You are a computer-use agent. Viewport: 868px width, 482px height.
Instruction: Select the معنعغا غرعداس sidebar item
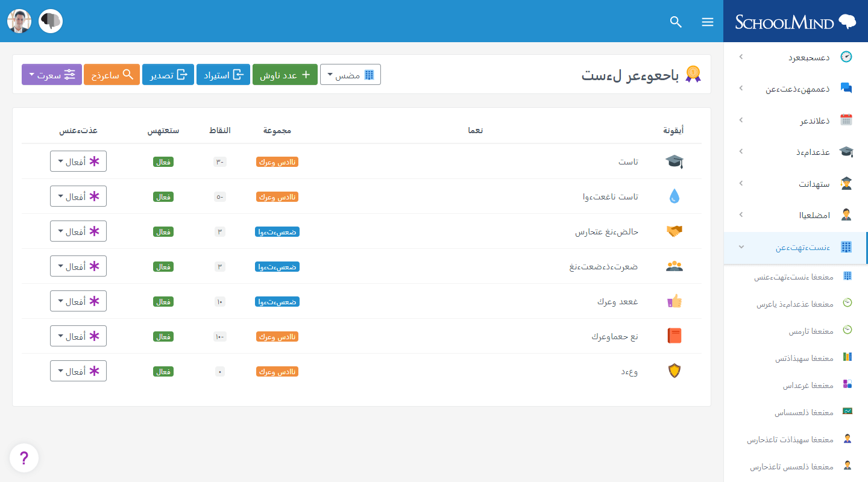[808, 385]
